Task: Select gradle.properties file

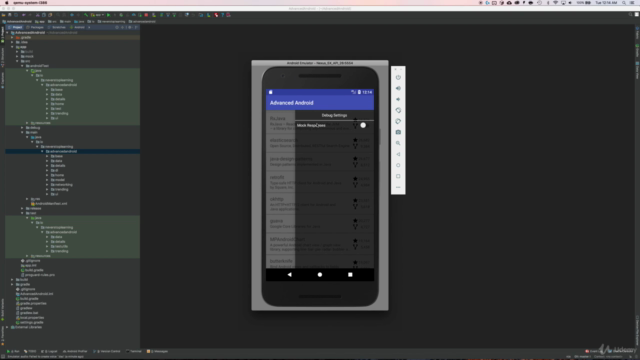Action: [x=31, y=303]
